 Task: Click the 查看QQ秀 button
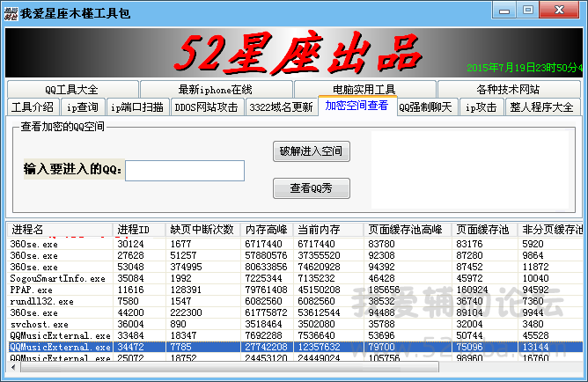point(312,187)
